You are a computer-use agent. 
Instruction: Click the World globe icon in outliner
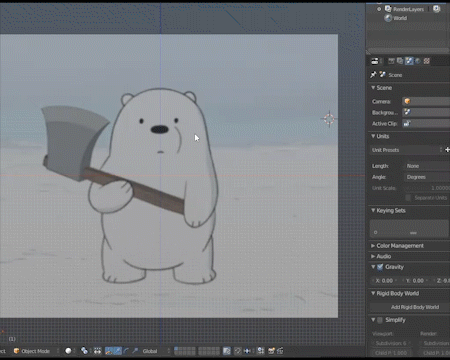click(388, 18)
